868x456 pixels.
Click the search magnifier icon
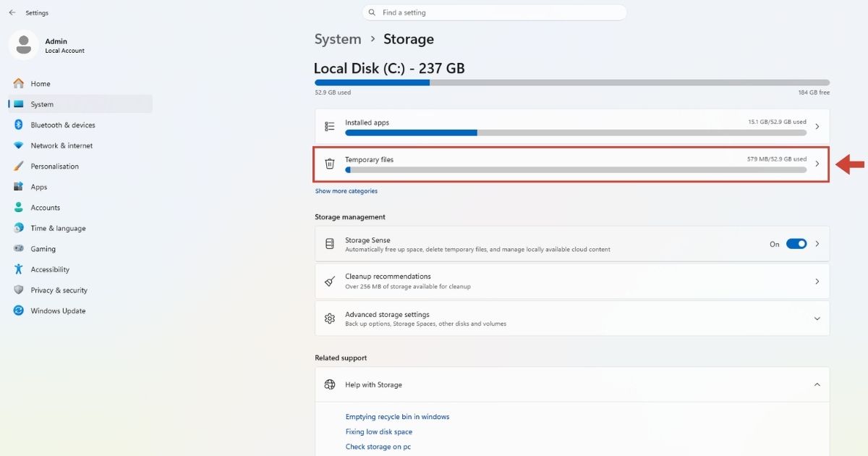point(373,12)
